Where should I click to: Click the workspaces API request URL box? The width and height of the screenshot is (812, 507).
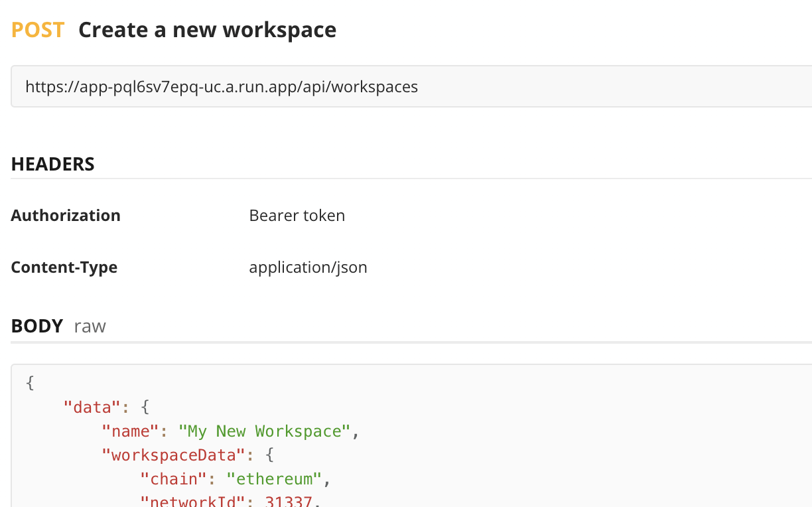[411, 87]
